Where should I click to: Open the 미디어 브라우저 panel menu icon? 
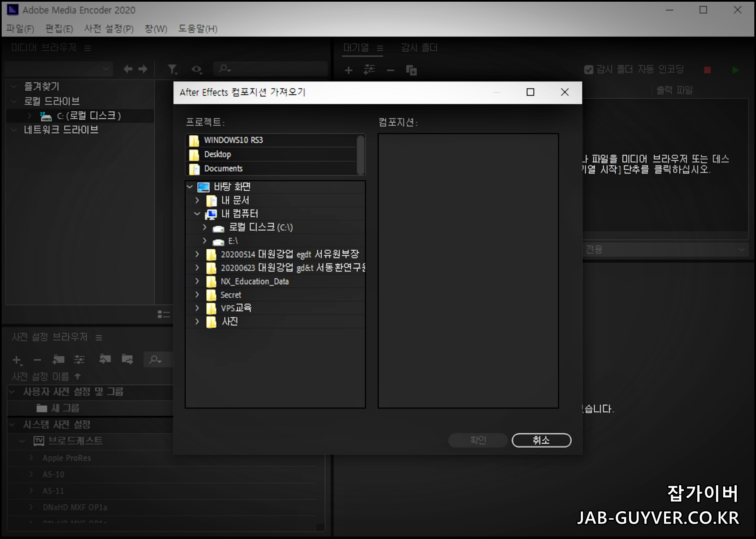87,48
